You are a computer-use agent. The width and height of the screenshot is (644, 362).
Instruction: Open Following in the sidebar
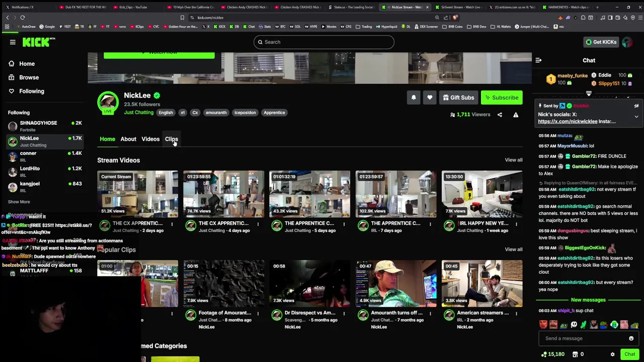coord(31,91)
